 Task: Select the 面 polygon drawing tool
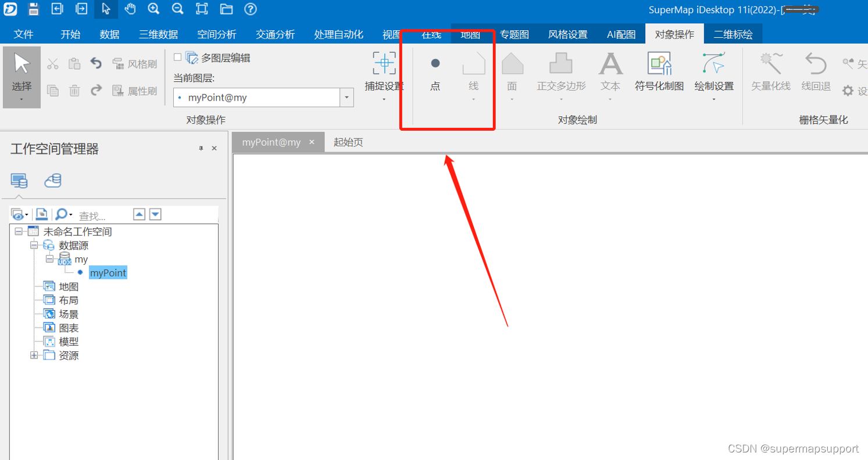512,72
